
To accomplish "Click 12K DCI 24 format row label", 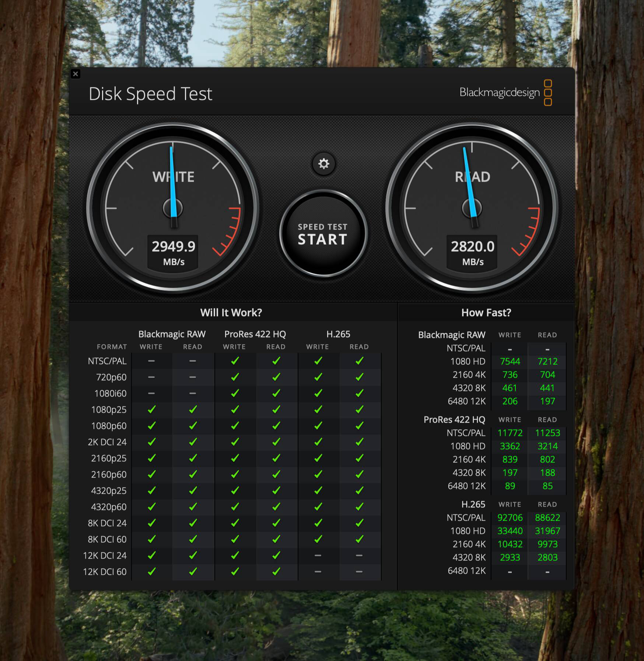I will [x=105, y=556].
